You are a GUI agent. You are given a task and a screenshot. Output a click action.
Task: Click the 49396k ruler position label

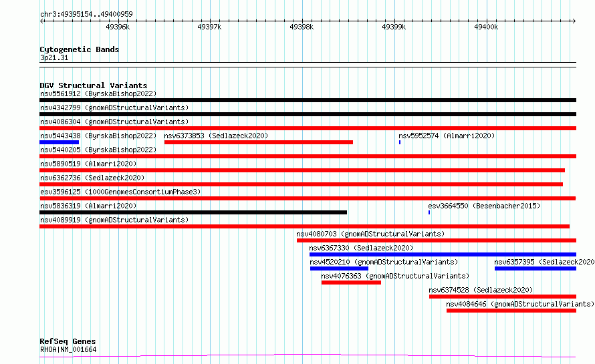(x=118, y=27)
